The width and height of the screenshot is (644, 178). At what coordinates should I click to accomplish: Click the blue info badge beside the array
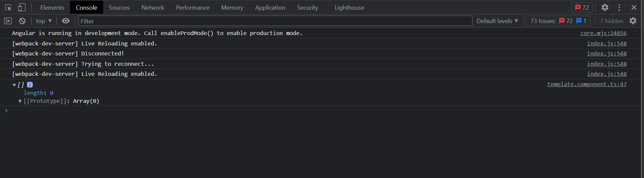[30, 85]
